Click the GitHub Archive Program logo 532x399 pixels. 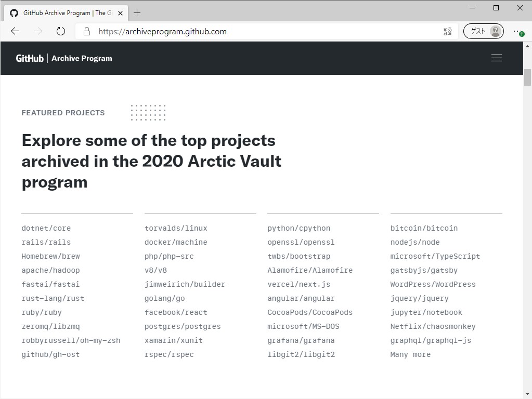tap(63, 58)
